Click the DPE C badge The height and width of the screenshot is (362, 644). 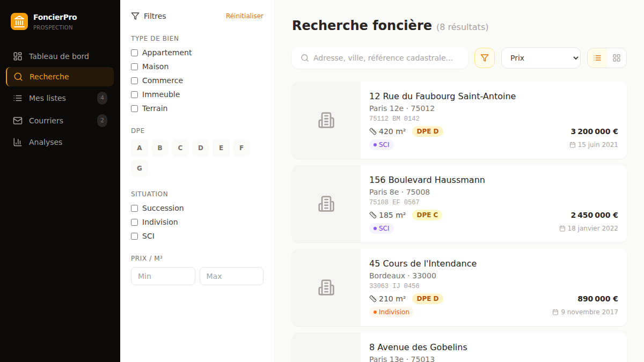(x=428, y=215)
